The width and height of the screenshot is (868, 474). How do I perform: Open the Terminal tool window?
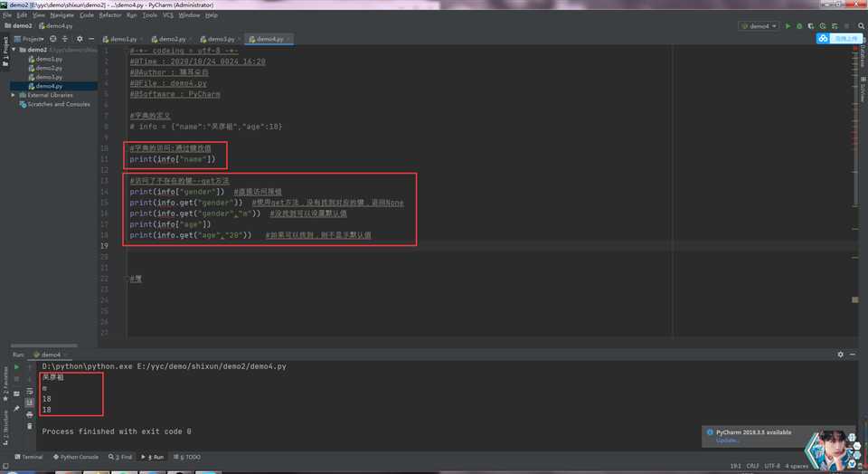pos(29,457)
